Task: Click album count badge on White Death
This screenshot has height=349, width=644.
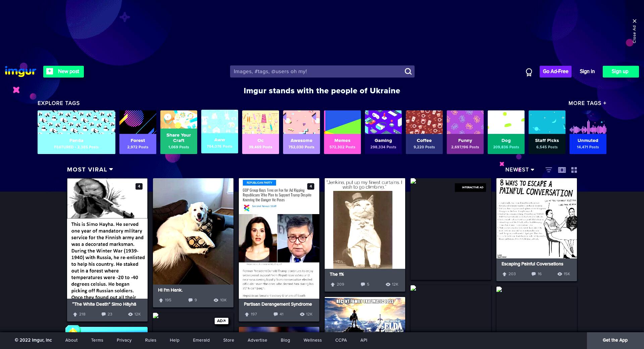Action: pyautogui.click(x=139, y=186)
